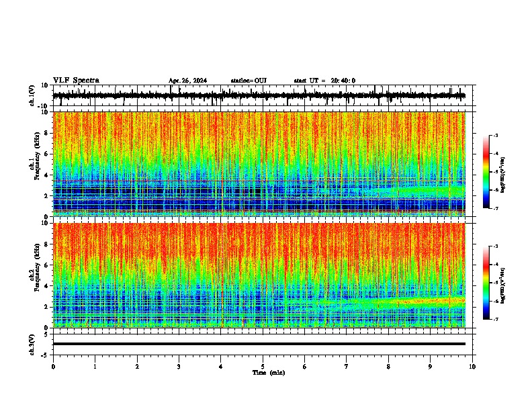Click time axis tick label "5"
The height and width of the screenshot is (411, 532).
(x=263, y=367)
